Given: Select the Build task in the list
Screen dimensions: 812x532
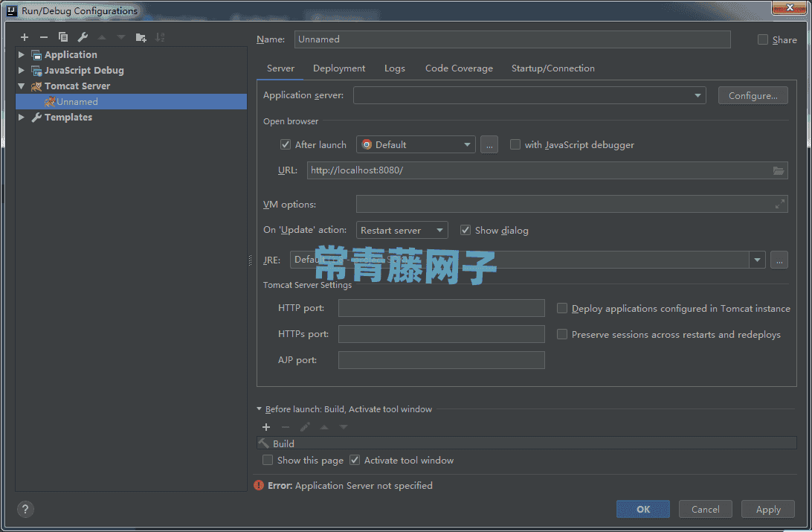Looking at the screenshot, I should pos(526,443).
